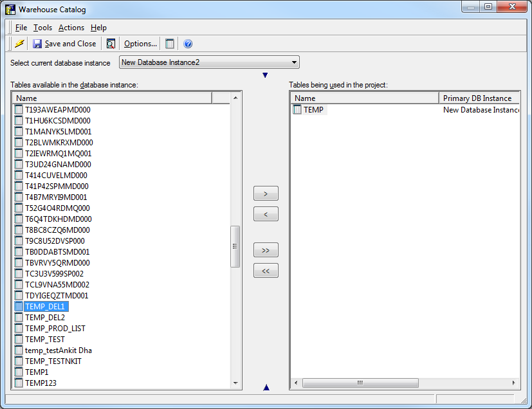Click the double right arrow add-all button
Viewport: 532px width, 409px height.
pos(266,250)
